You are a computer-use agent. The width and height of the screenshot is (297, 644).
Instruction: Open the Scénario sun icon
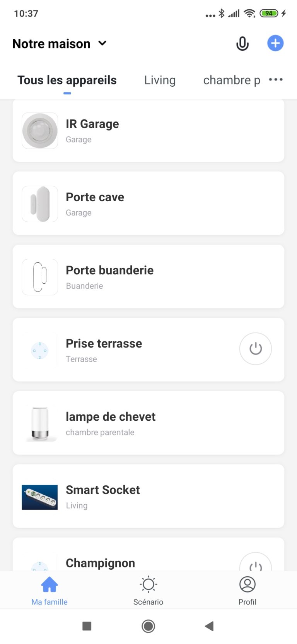[148, 584]
